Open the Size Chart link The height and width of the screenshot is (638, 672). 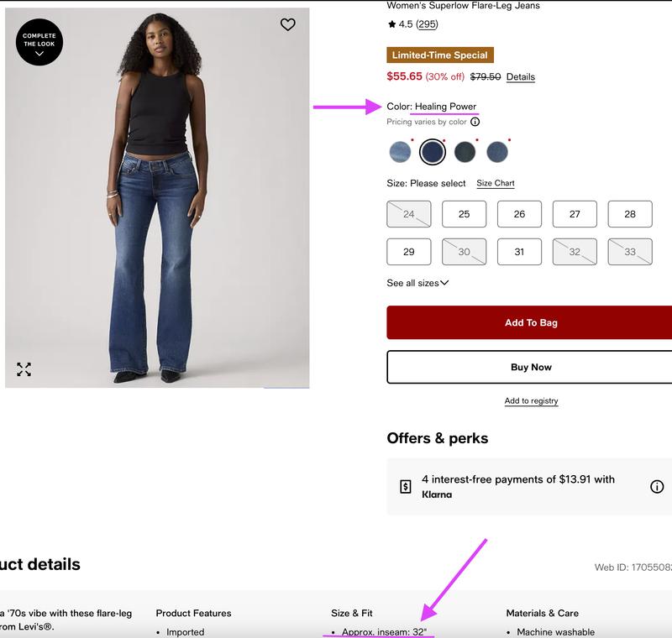click(x=496, y=183)
